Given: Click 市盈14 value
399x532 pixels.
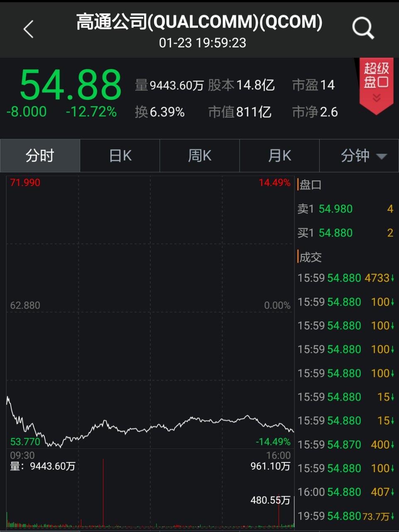Looking at the screenshot, I should (x=313, y=85).
